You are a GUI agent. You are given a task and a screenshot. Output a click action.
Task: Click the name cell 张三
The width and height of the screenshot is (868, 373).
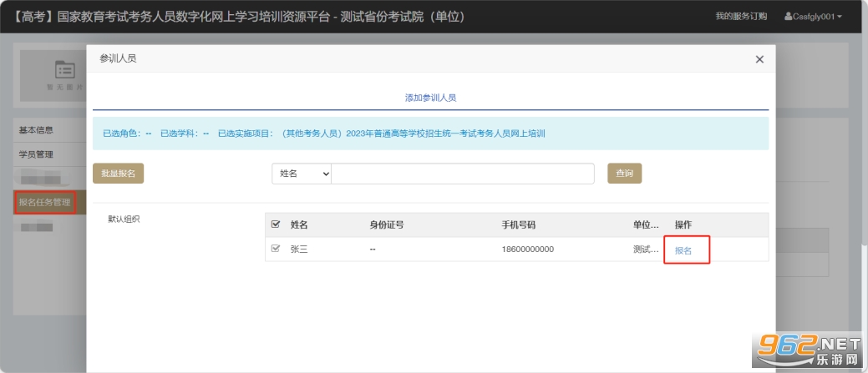[299, 249]
